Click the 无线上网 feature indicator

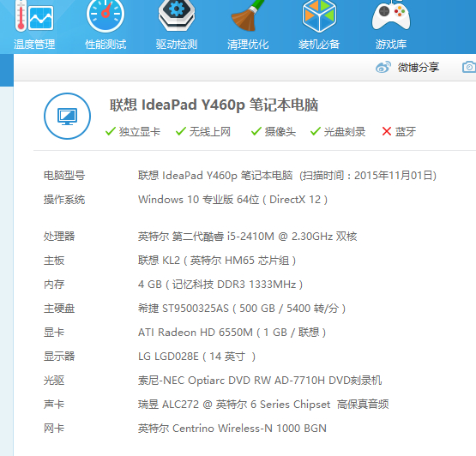(203, 131)
